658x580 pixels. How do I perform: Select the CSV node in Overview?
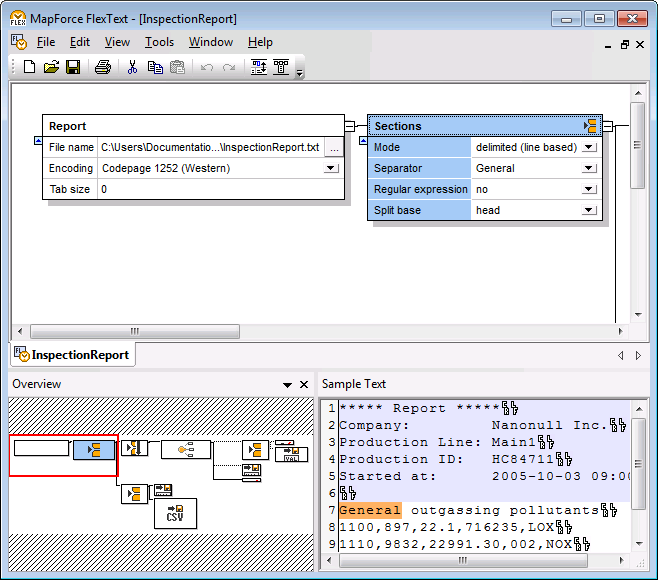click(174, 513)
